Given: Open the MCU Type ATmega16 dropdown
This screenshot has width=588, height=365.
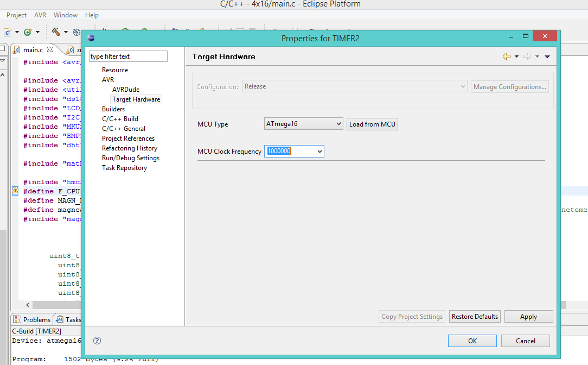Looking at the screenshot, I should [303, 123].
